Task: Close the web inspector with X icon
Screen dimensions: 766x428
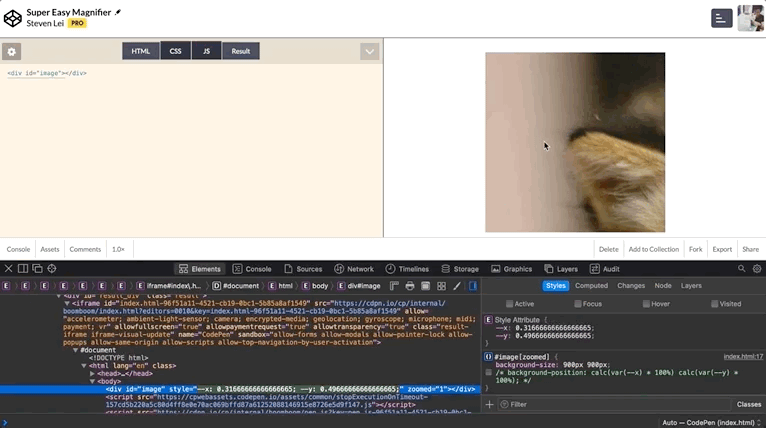Action: point(8,269)
